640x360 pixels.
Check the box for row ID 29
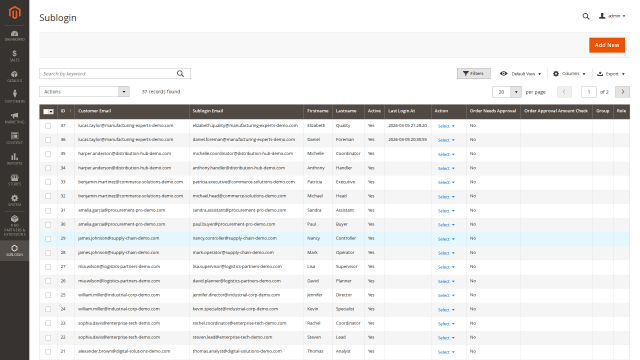pos(48,239)
